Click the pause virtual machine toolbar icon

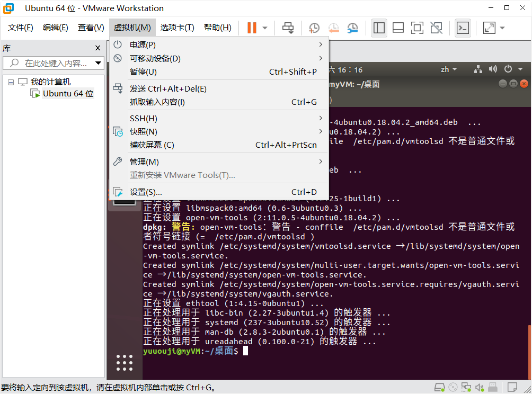252,28
